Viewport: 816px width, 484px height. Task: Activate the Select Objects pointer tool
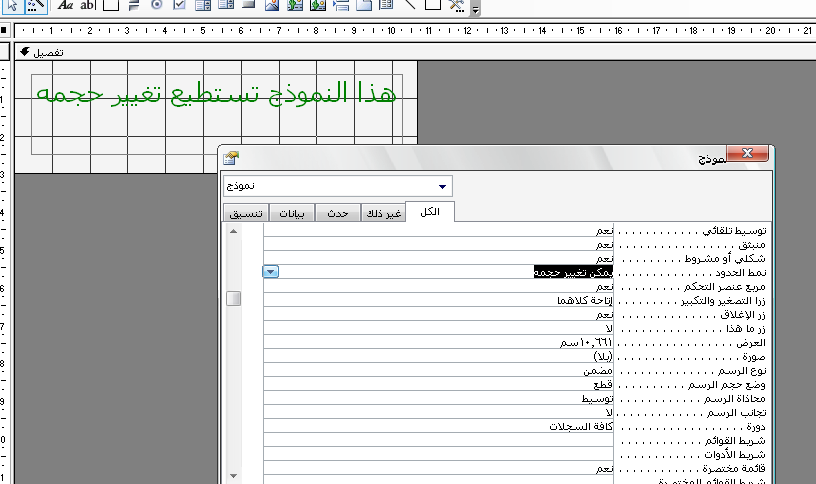coord(11,6)
